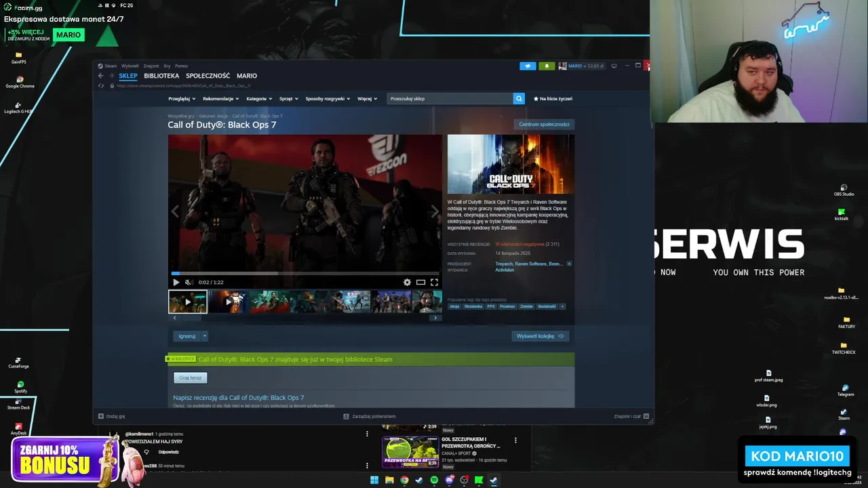The width and height of the screenshot is (868, 488).
Task: Open the Treyarch developer link
Action: point(504,264)
